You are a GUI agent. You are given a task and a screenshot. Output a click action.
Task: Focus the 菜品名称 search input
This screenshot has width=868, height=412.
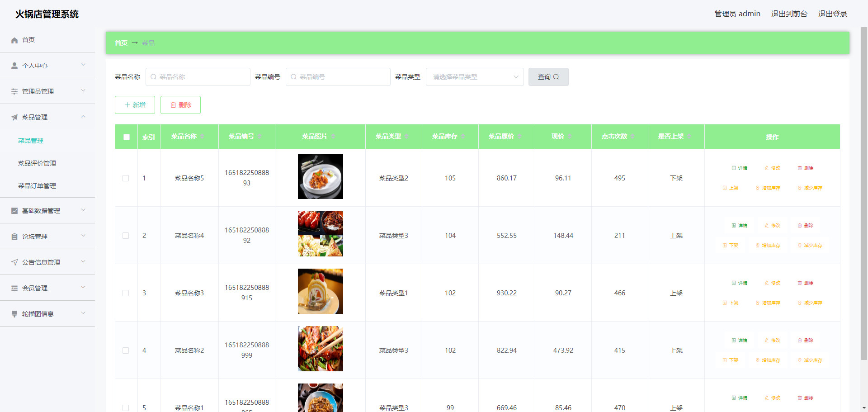(x=198, y=77)
